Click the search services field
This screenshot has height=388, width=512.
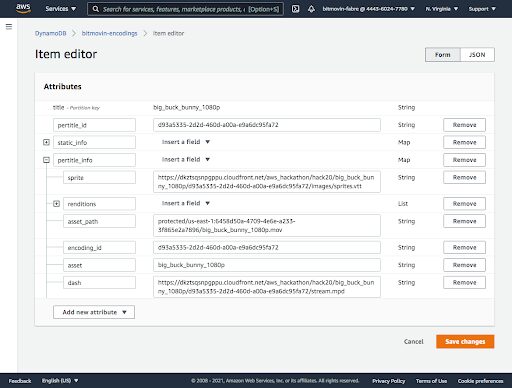[185, 9]
